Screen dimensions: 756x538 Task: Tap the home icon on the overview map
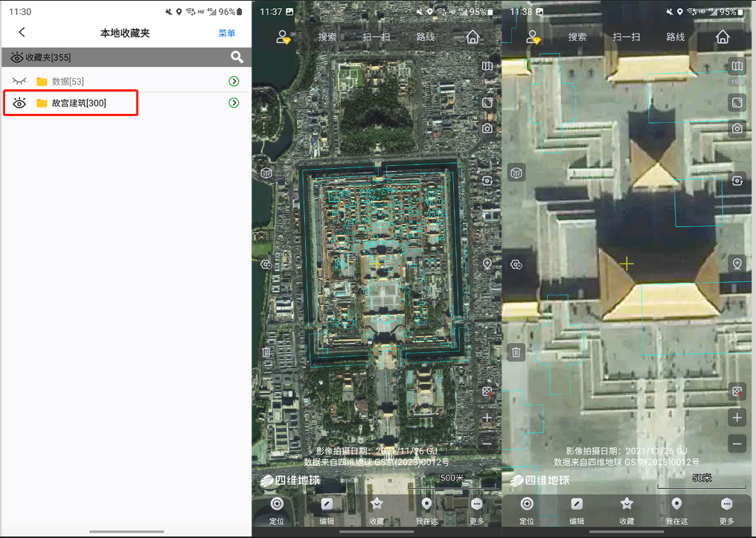472,36
